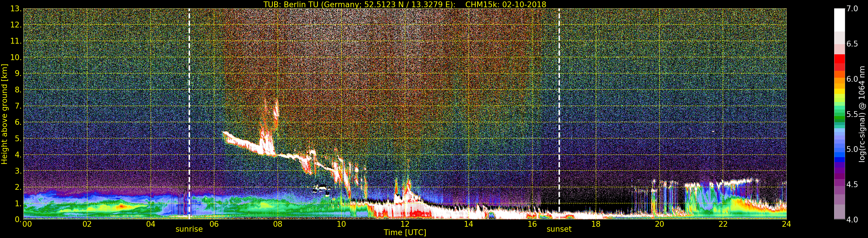868x238 pixels.
Task: Click the '22' time axis tick label
Action: (723, 224)
